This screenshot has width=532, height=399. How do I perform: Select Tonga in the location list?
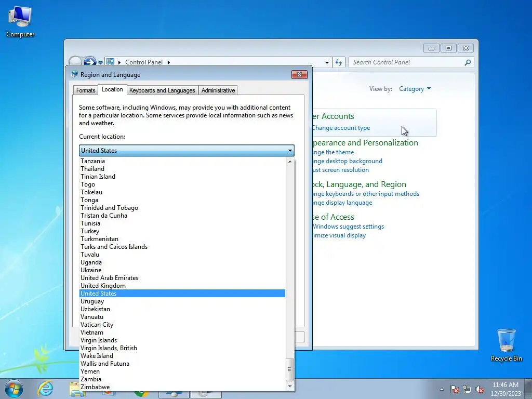(x=182, y=200)
